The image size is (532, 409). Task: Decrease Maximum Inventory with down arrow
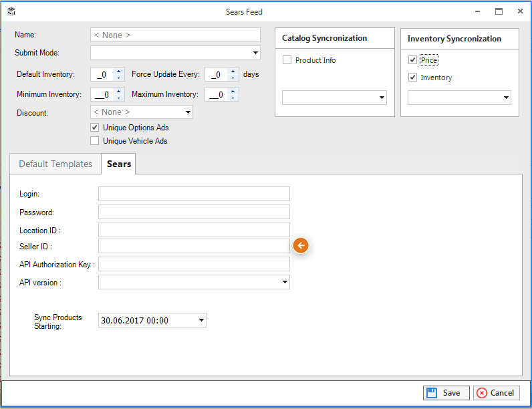click(233, 98)
